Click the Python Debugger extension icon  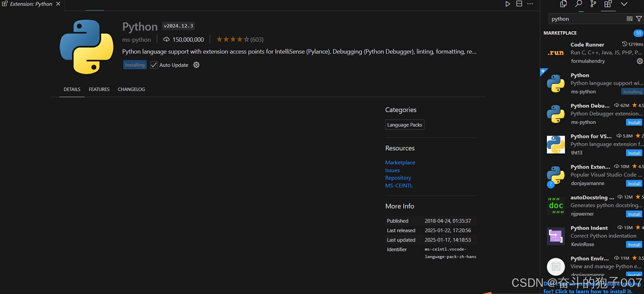[x=556, y=114]
